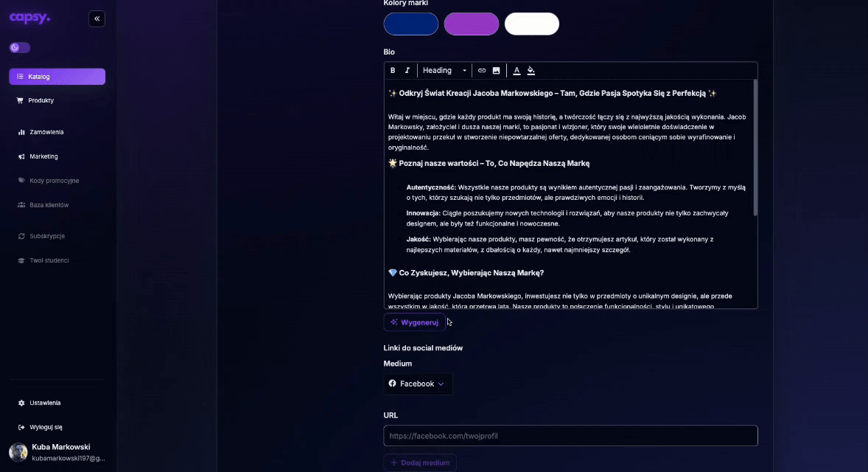Expand the Facebook medium dropdown
The height and width of the screenshot is (472, 868).
click(417, 383)
